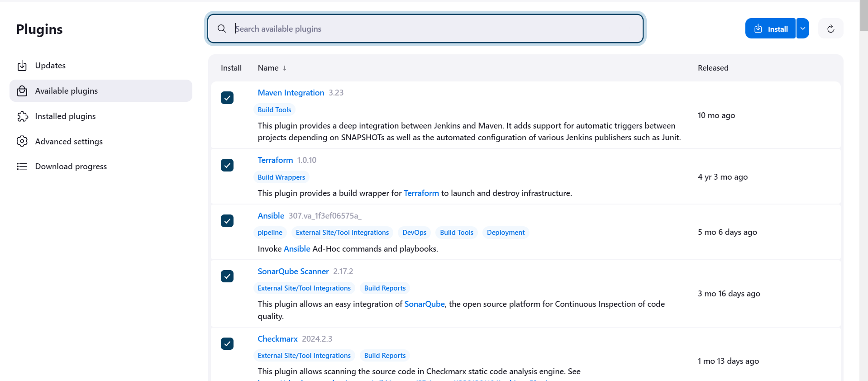Click the '5 mo 6 days ago' release date
This screenshot has height=381, width=868.
click(727, 232)
